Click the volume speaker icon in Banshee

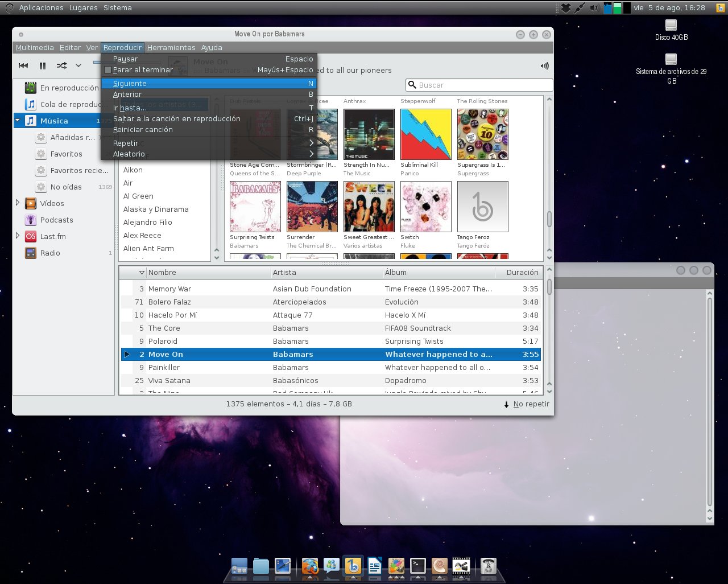(544, 65)
